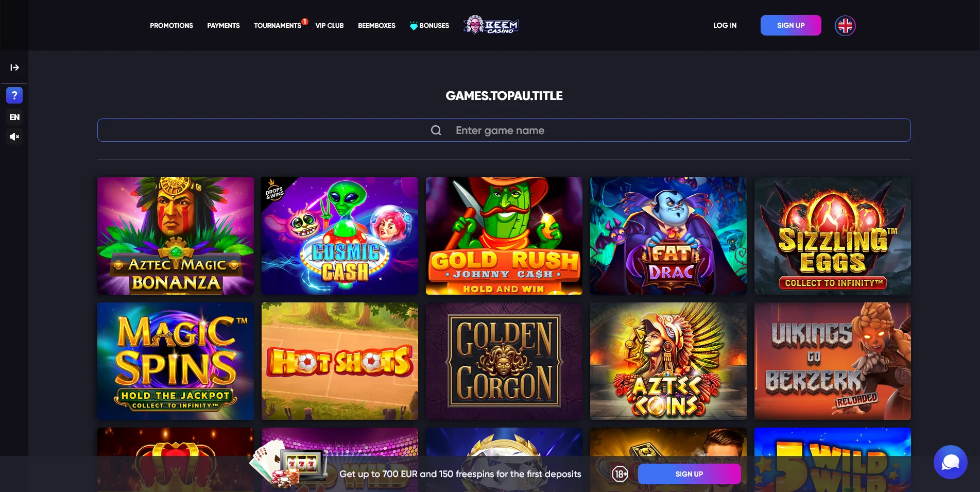Open help via question mark icon
The width and height of the screenshot is (980, 492).
[14, 95]
